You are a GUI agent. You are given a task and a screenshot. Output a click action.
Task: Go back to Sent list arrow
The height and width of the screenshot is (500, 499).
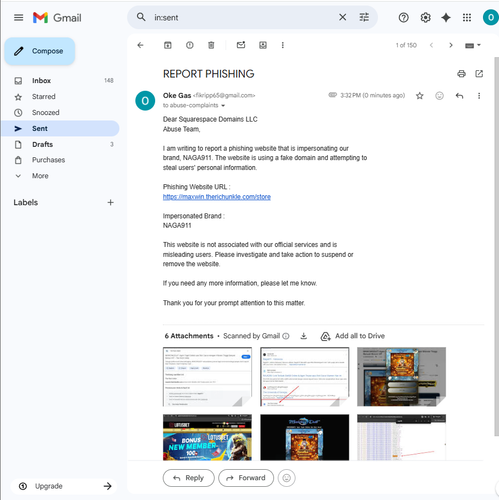click(140, 45)
